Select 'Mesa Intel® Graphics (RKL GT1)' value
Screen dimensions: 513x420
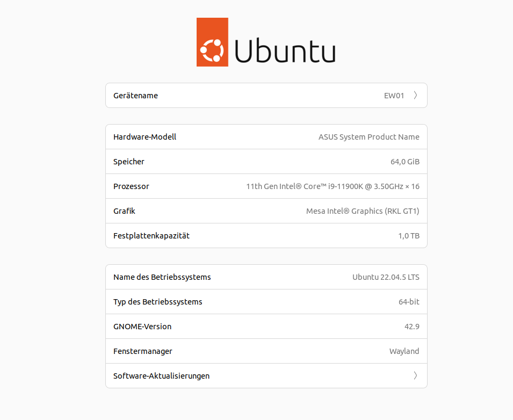point(363,211)
